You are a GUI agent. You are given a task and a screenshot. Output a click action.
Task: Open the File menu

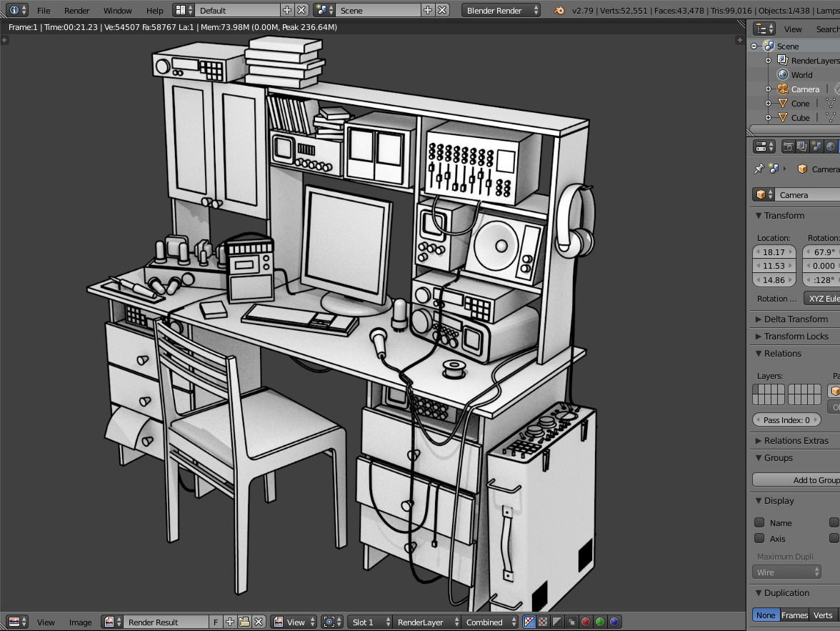coord(44,10)
